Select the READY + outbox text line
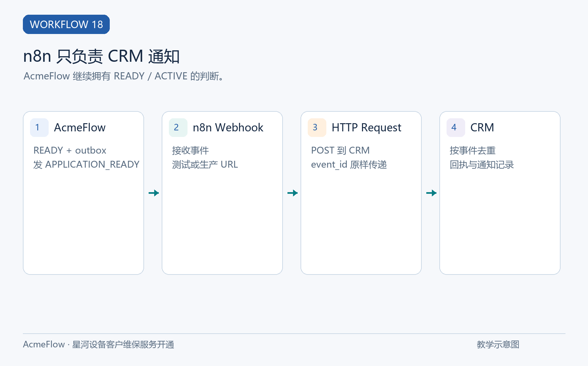The height and width of the screenshot is (366, 588). coord(70,150)
